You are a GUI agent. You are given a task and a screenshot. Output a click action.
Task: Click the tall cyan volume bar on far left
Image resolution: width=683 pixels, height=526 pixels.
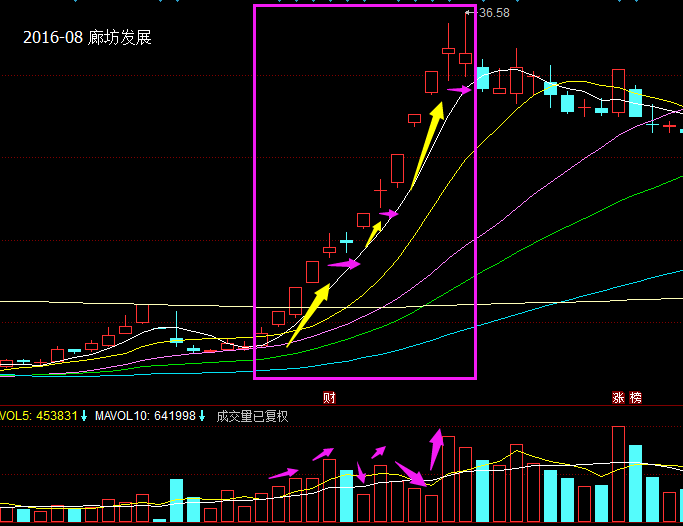pos(176,501)
